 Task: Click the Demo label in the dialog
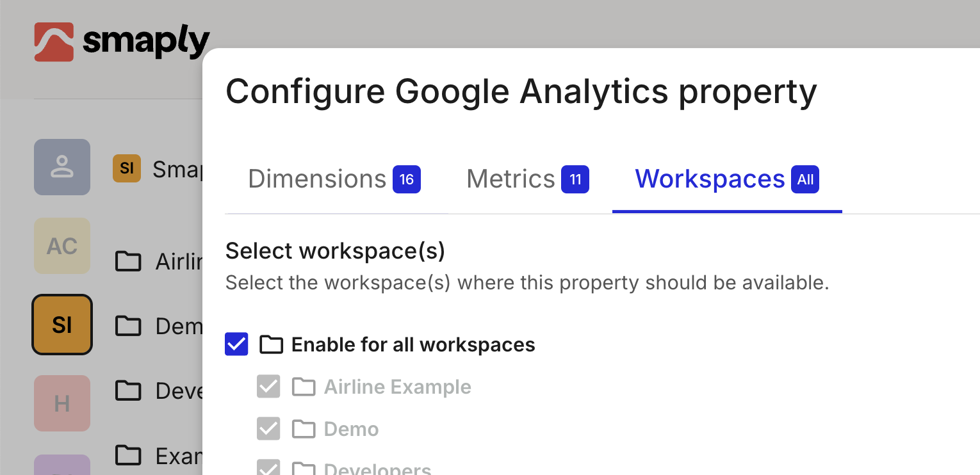pyautogui.click(x=352, y=430)
